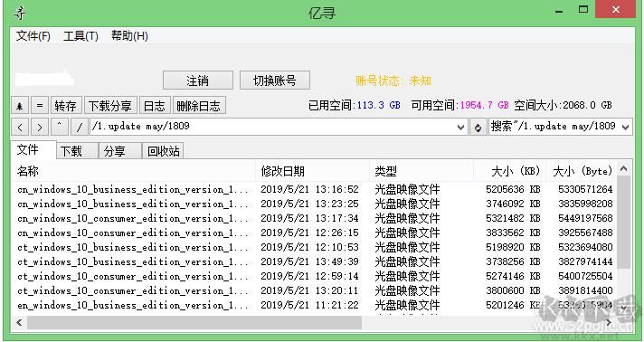Image resolution: width=644 pixels, height=342 pixels.
Task: Go up one level with caret button
Action: point(60,127)
